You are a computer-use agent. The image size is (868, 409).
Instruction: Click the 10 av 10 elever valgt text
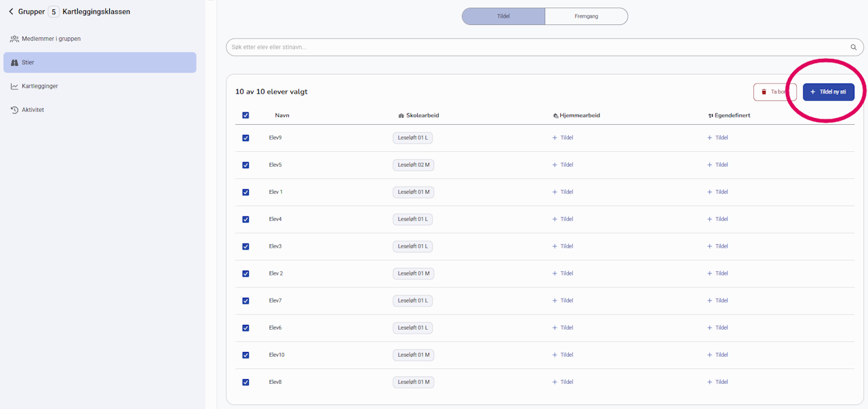pyautogui.click(x=271, y=92)
